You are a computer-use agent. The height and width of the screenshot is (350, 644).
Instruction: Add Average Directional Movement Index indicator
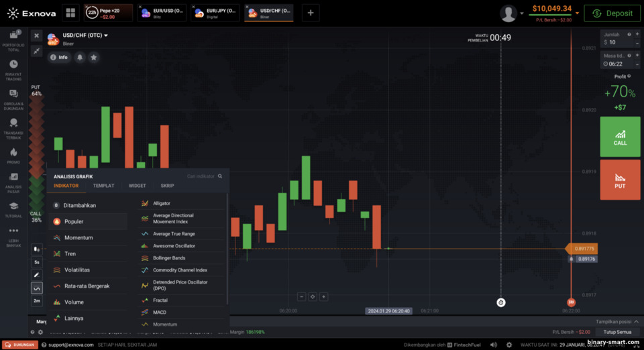(x=182, y=219)
